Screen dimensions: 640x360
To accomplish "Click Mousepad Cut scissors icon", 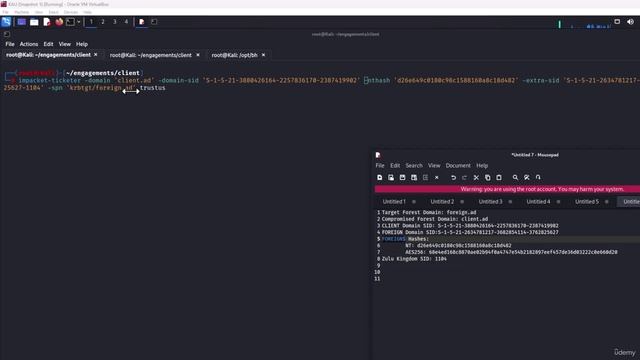I will [x=476, y=178].
